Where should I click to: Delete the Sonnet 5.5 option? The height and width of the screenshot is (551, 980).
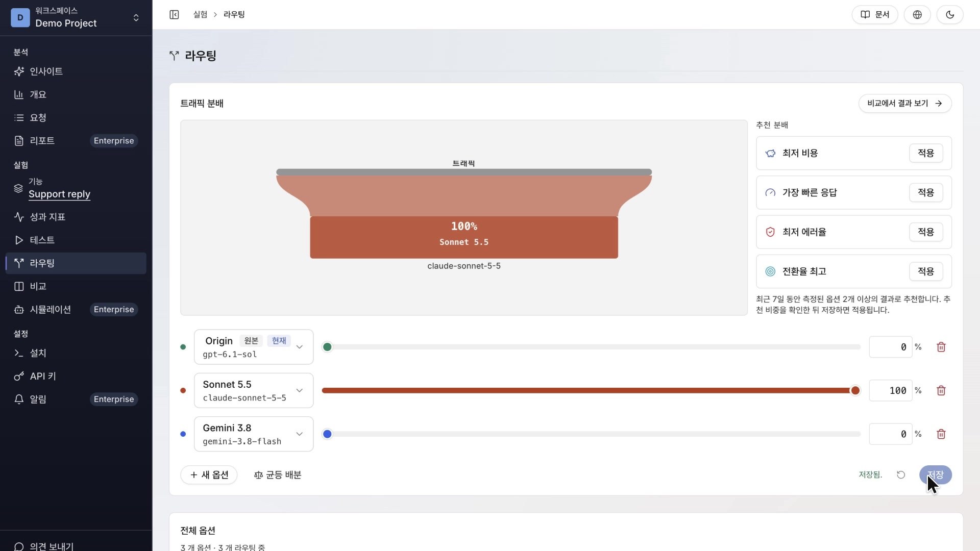[941, 390]
